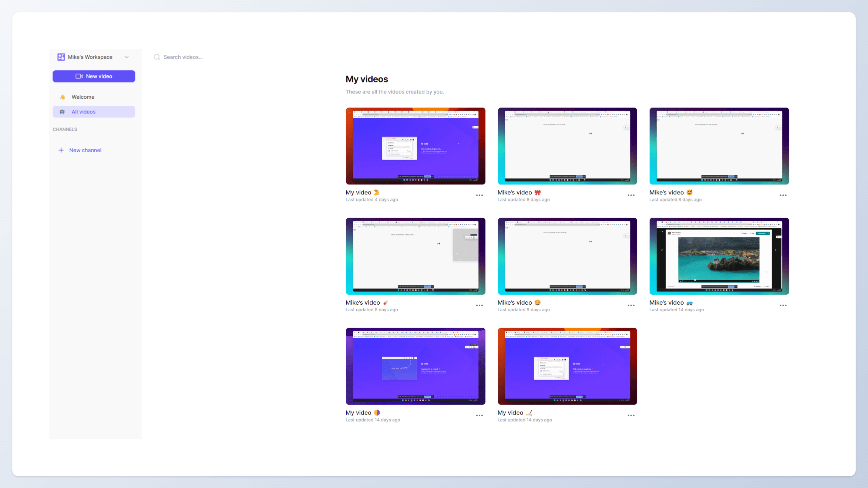Open three-dot menu for Mike's video updated 9 days ago
Image resolution: width=868 pixels, height=488 pixels.
[631, 305]
